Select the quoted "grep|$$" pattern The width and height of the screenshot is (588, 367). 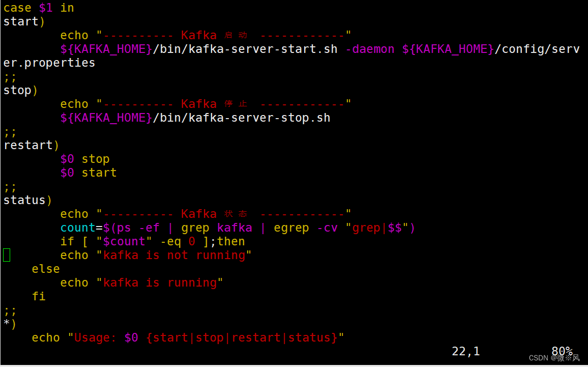[377, 228]
